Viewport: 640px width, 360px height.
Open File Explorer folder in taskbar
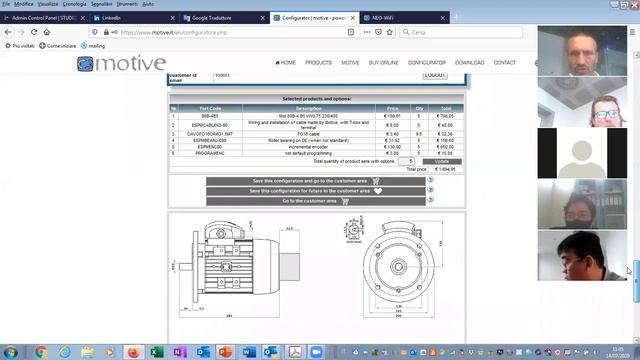tap(87, 352)
